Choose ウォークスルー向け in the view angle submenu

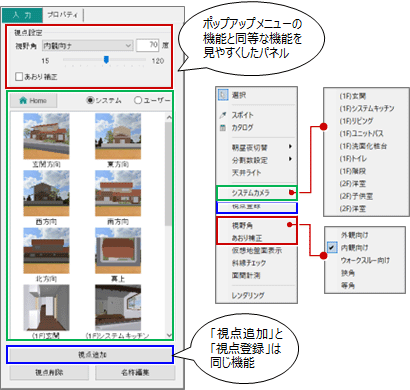365,260
